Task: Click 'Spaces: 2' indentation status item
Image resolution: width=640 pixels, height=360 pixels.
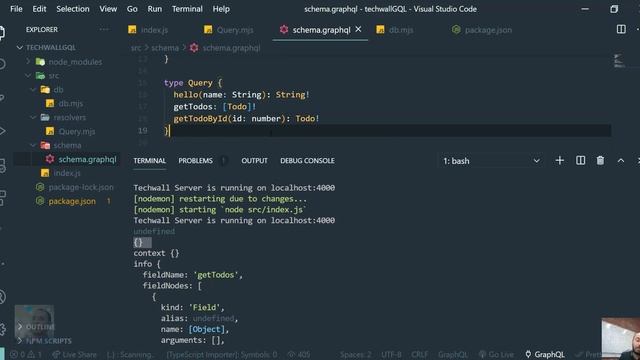Action: 356,355
